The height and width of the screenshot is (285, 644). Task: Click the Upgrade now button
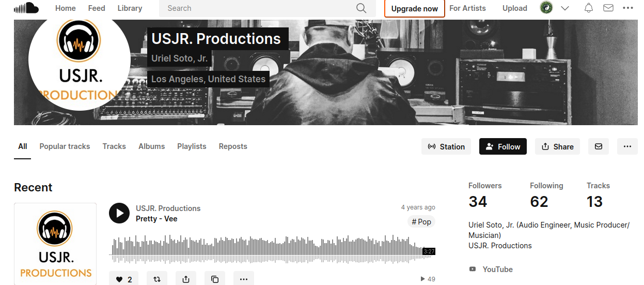(x=415, y=8)
